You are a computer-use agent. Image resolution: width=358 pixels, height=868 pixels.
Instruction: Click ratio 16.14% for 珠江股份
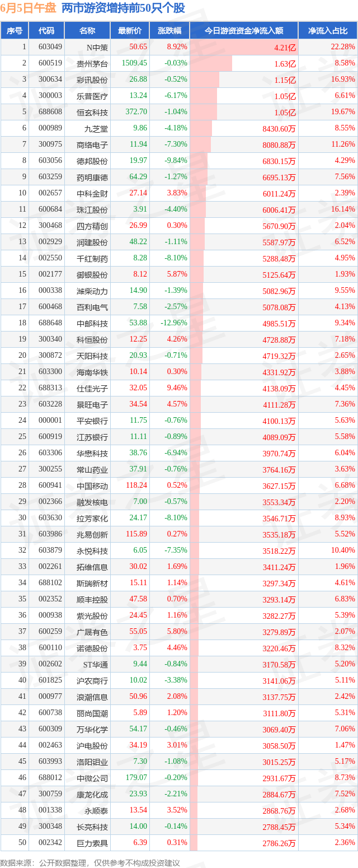point(343,209)
